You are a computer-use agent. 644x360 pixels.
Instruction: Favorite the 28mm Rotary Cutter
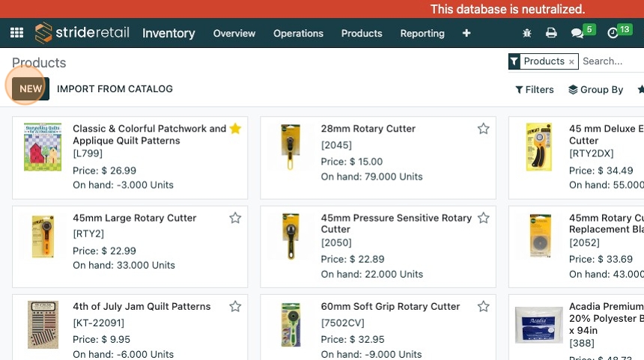coord(483,129)
